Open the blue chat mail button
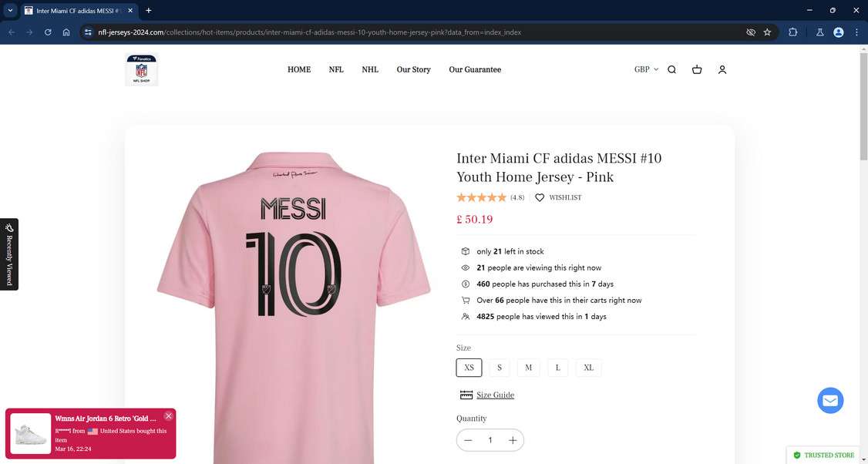 [x=830, y=401]
